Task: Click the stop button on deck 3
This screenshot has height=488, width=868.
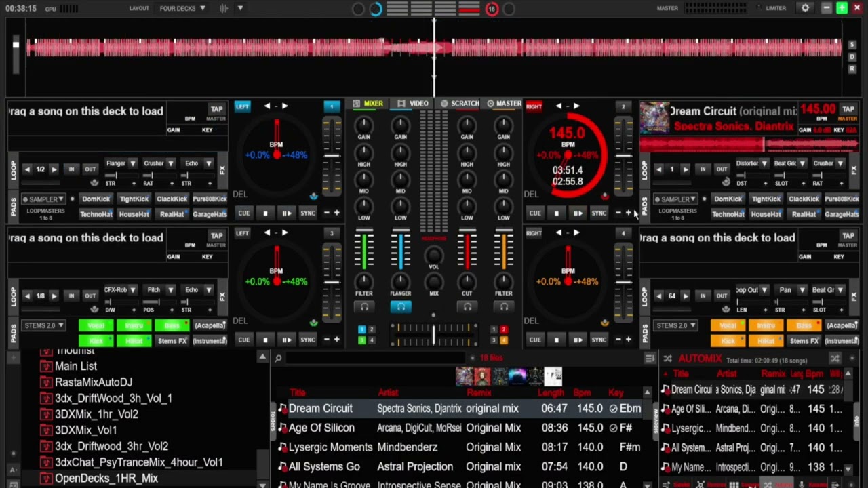Action: (x=265, y=340)
